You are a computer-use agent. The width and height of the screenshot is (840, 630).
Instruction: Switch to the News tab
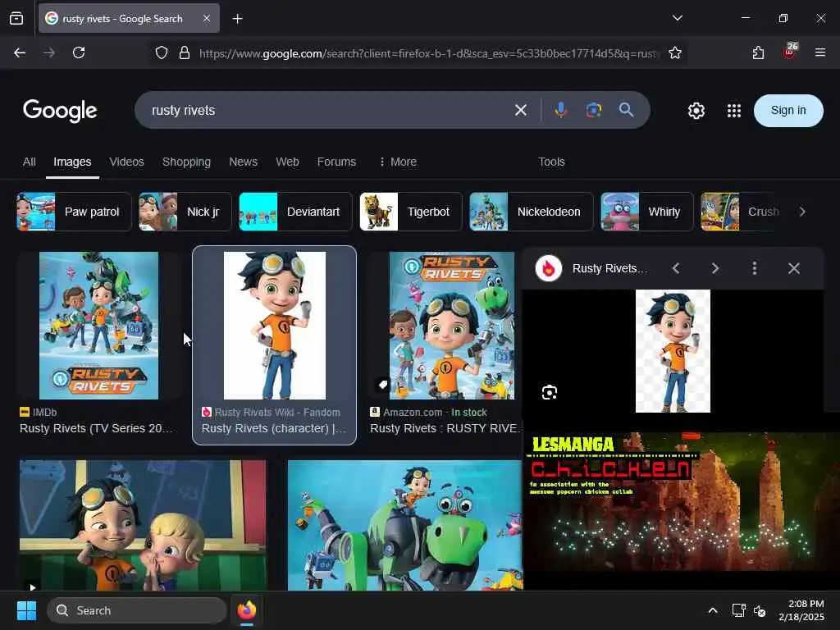point(243,162)
